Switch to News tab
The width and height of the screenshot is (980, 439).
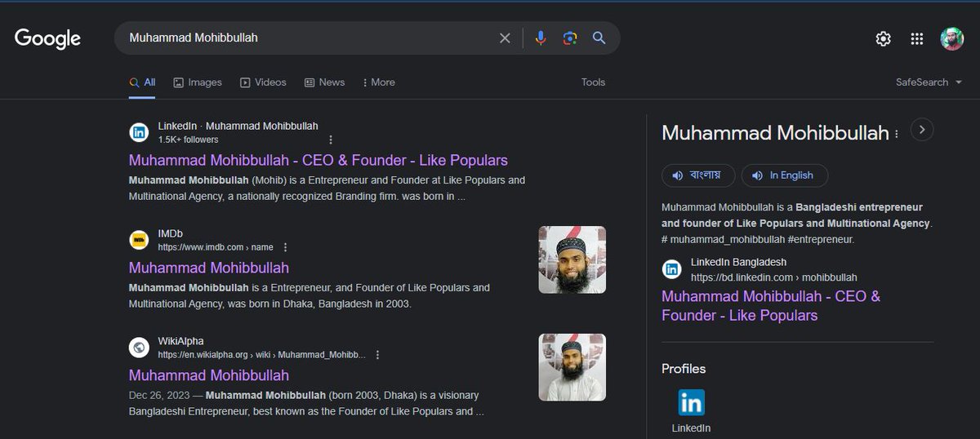pos(324,82)
